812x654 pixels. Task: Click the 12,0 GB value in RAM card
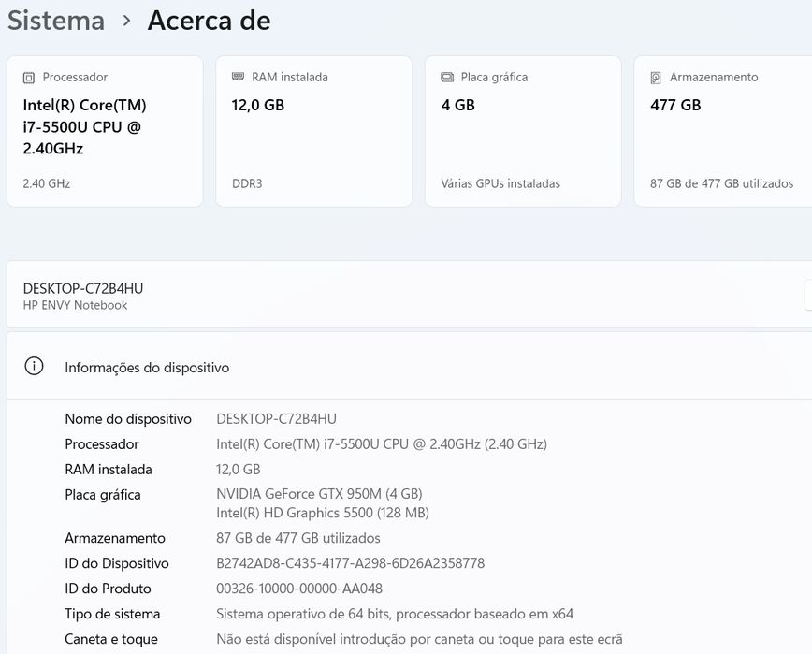(x=258, y=105)
